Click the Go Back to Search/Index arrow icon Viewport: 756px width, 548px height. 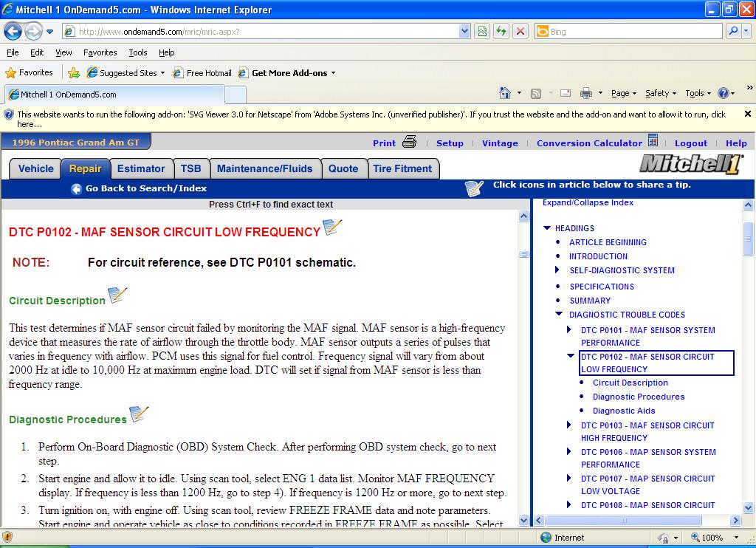76,189
